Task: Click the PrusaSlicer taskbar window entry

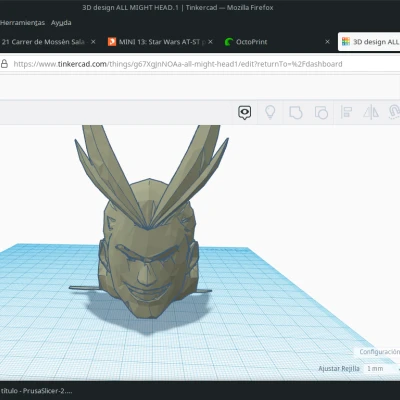Action: click(x=36, y=391)
